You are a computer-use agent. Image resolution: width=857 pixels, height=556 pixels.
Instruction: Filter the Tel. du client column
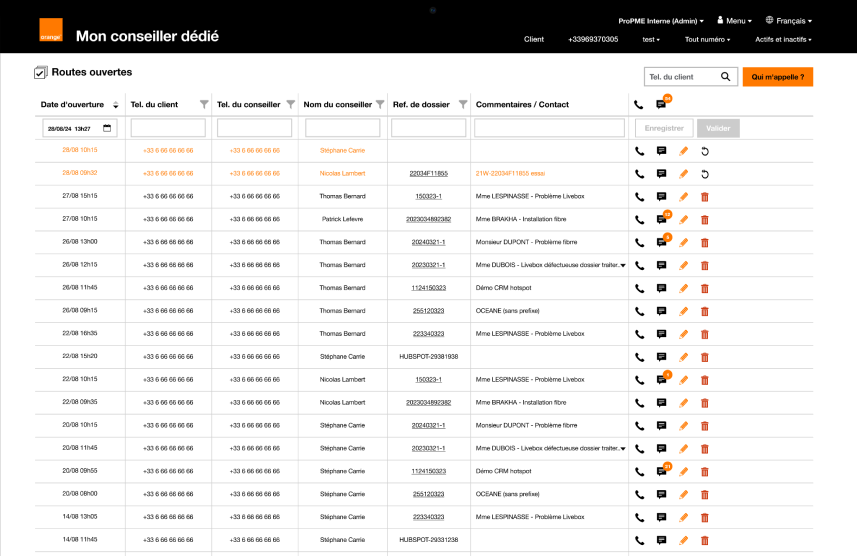[204, 104]
